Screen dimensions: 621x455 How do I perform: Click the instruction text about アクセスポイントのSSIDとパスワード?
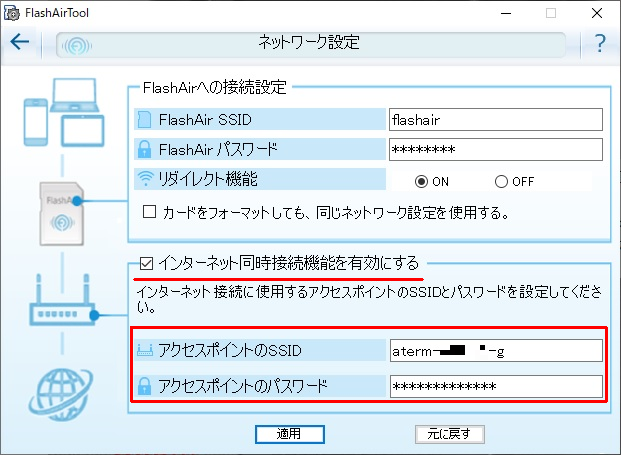point(369,299)
